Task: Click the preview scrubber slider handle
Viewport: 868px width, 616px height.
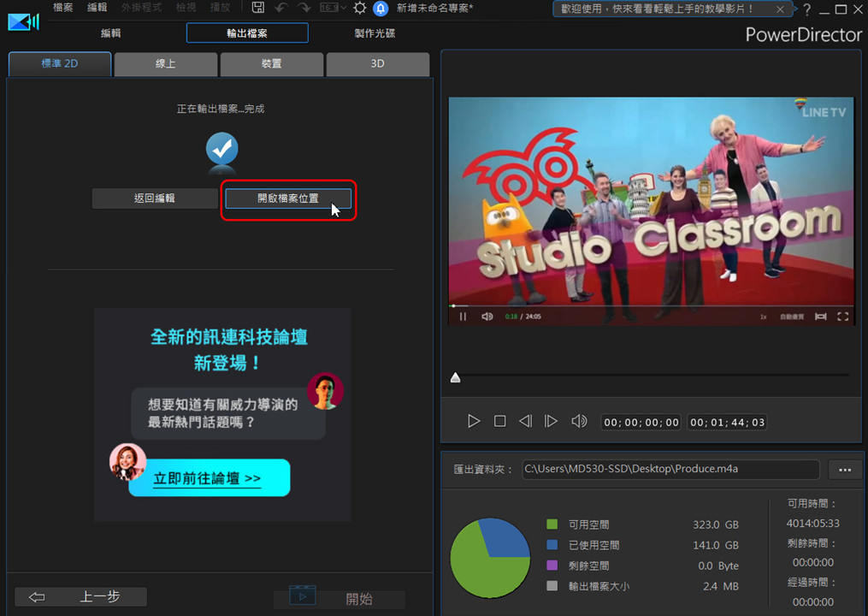Action: coord(455,377)
